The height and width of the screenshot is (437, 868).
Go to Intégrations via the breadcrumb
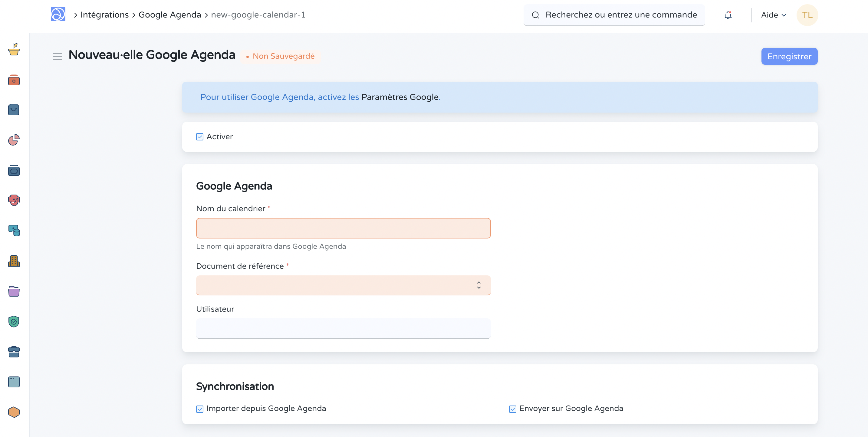pyautogui.click(x=104, y=15)
